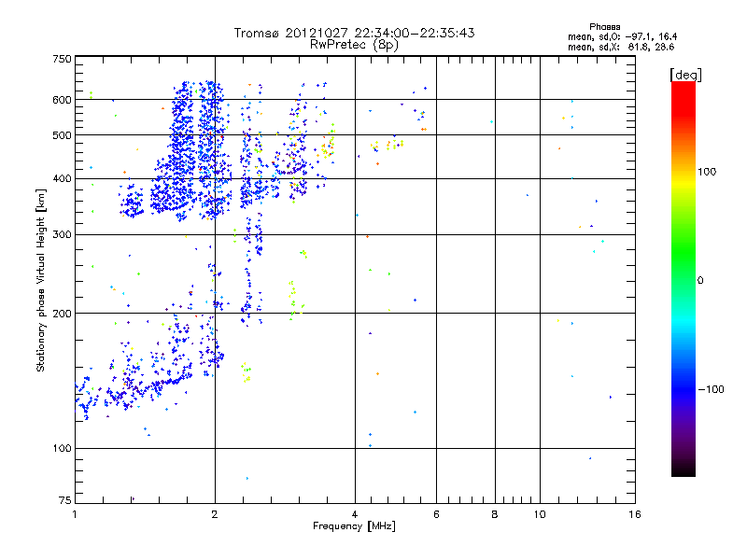Click the x-axis tick label '6'
The width and height of the screenshot is (747, 560).
(436, 514)
